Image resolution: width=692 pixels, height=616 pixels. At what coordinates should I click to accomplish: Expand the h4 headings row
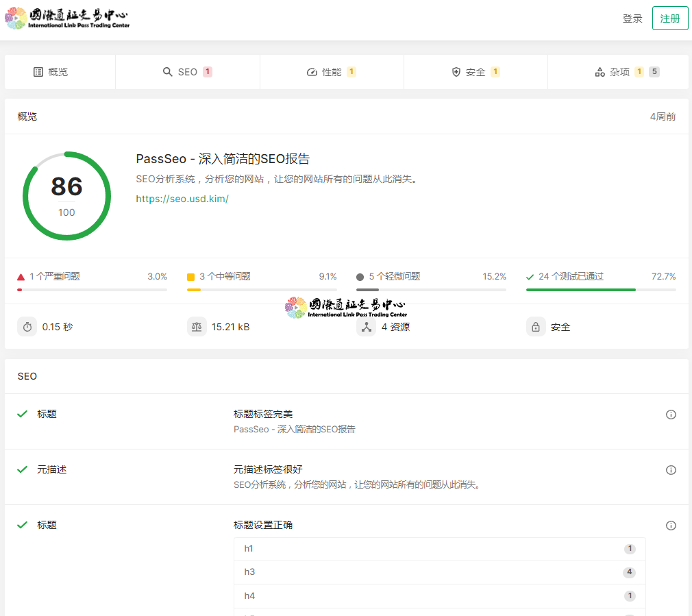point(440,596)
